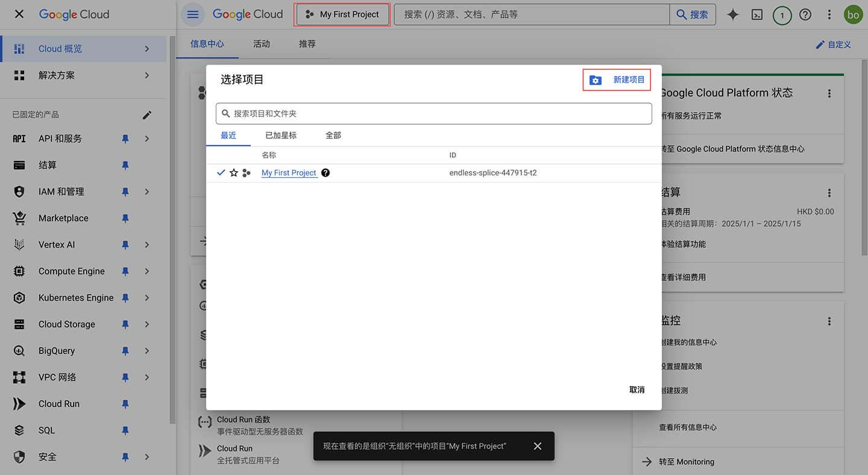Expand the Cloud 概览 submenu chevron

pyautogui.click(x=147, y=49)
